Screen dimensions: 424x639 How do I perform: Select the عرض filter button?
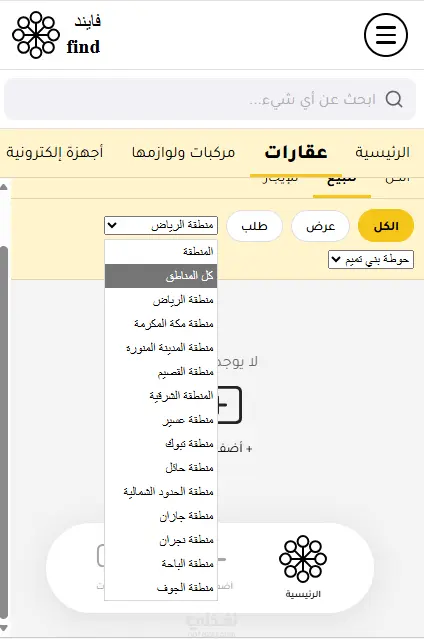point(320,226)
